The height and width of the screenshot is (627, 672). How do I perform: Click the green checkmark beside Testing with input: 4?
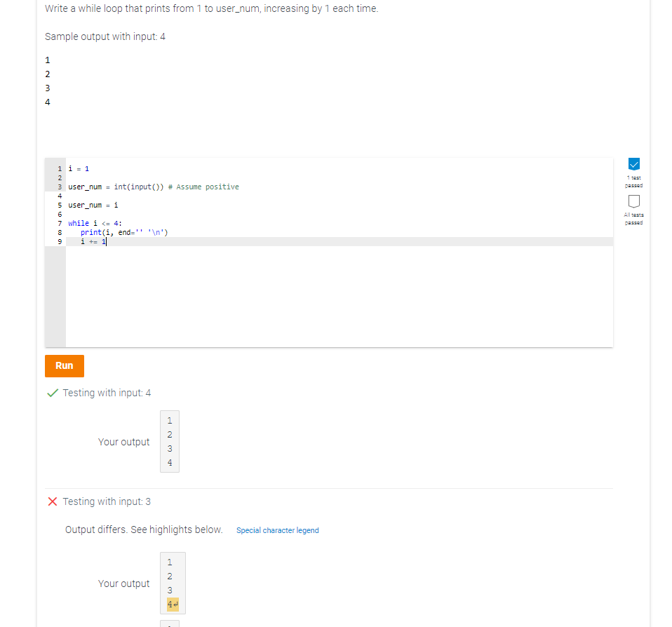(52, 392)
